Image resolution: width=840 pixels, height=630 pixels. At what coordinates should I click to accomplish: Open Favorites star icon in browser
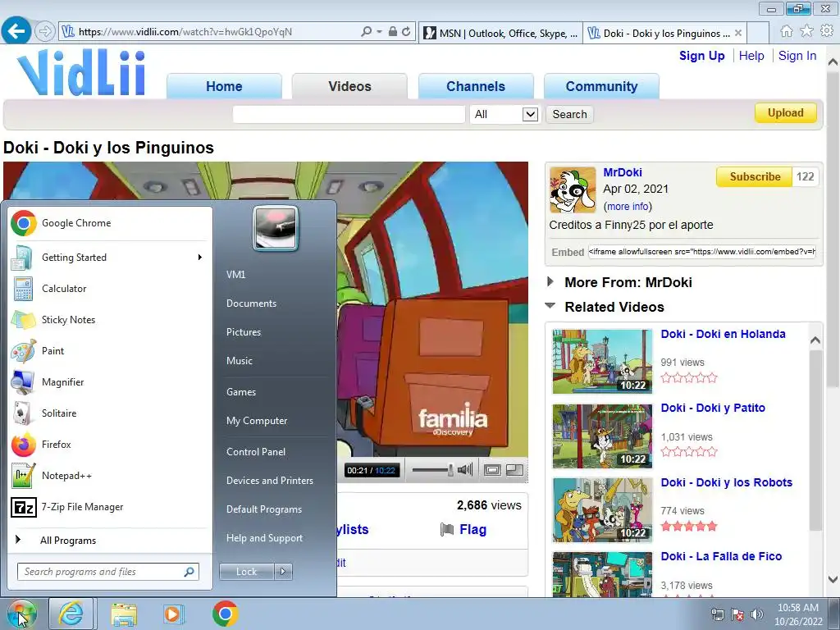coord(806,31)
